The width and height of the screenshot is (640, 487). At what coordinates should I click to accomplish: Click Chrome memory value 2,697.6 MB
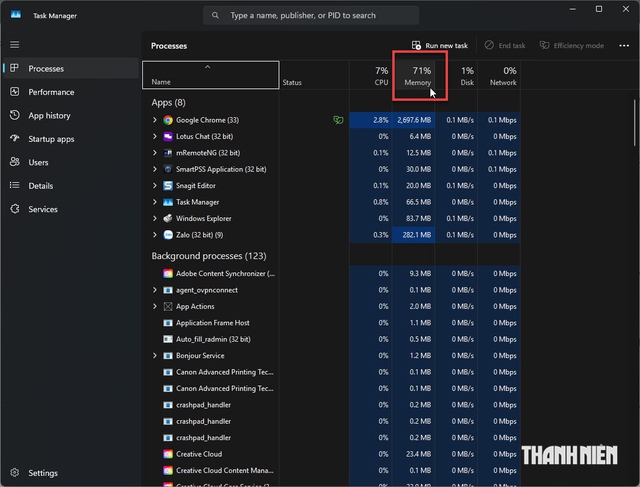coord(413,120)
